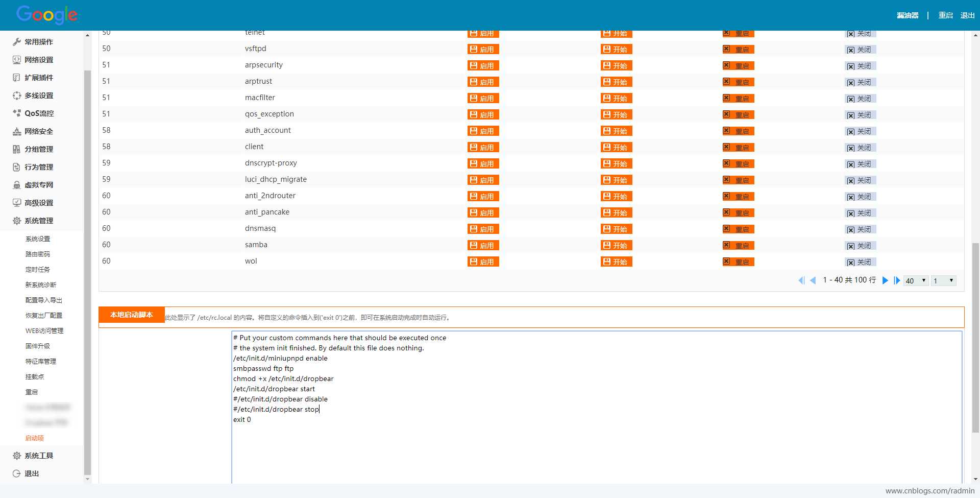Click the Google logo
Image resolution: width=980 pixels, height=498 pixels.
(47, 15)
